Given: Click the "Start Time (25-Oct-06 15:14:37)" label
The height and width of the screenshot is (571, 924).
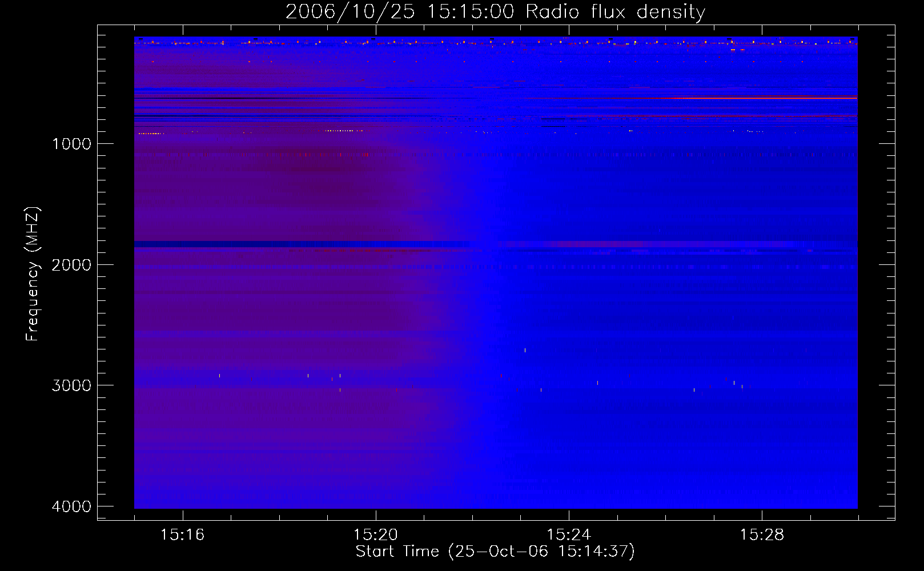Looking at the screenshot, I should click(x=495, y=552).
